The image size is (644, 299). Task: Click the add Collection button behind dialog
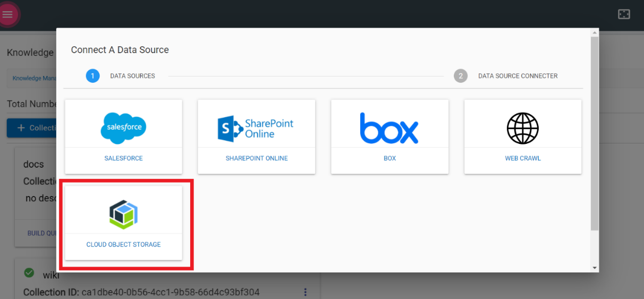(x=32, y=128)
